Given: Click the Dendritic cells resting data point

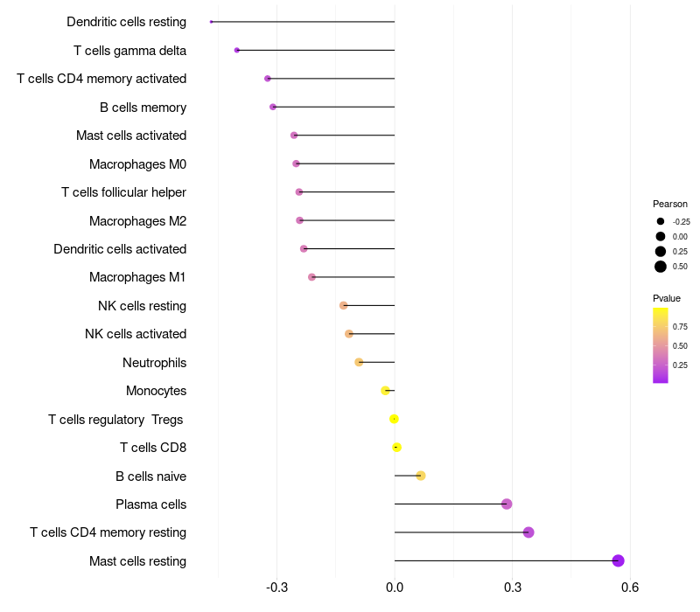Looking at the screenshot, I should (212, 22).
